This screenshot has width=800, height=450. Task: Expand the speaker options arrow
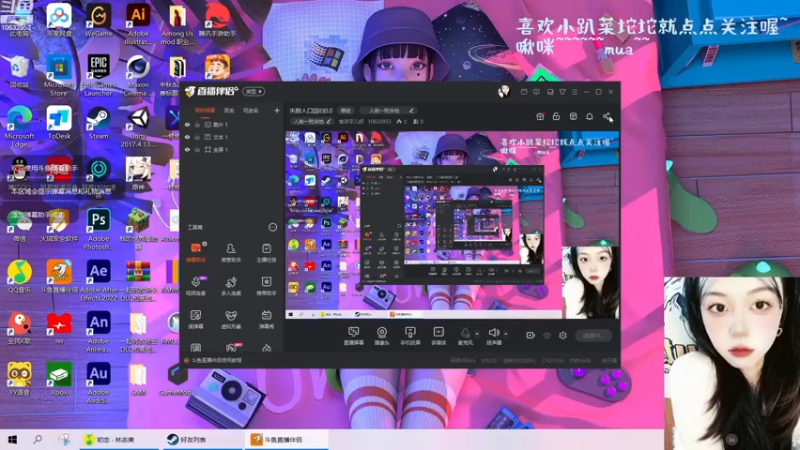point(506,334)
